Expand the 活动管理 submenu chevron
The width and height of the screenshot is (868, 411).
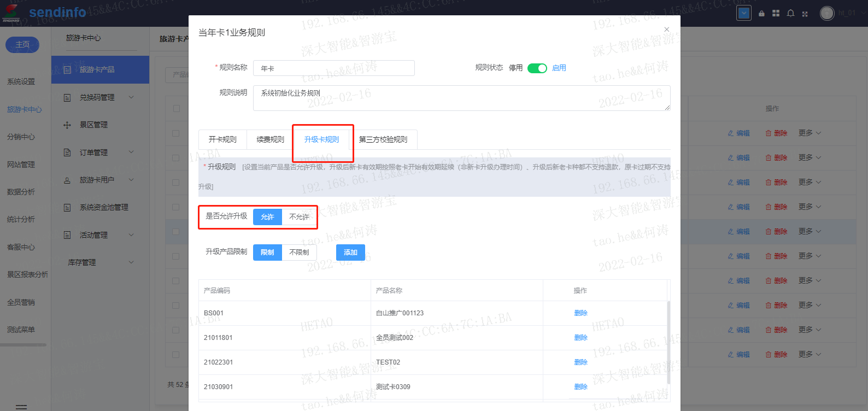pyautogui.click(x=131, y=235)
